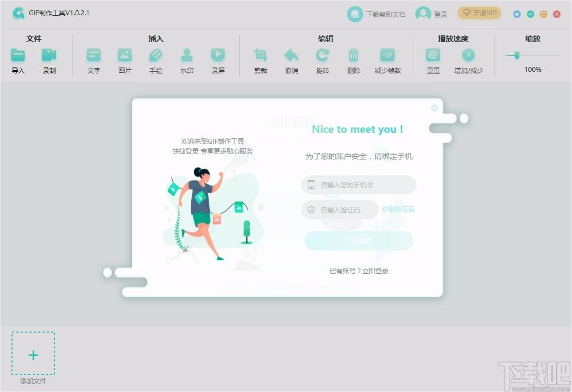The width and height of the screenshot is (572, 392).
Task: Click the 登录 login avatar
Action: (x=423, y=14)
